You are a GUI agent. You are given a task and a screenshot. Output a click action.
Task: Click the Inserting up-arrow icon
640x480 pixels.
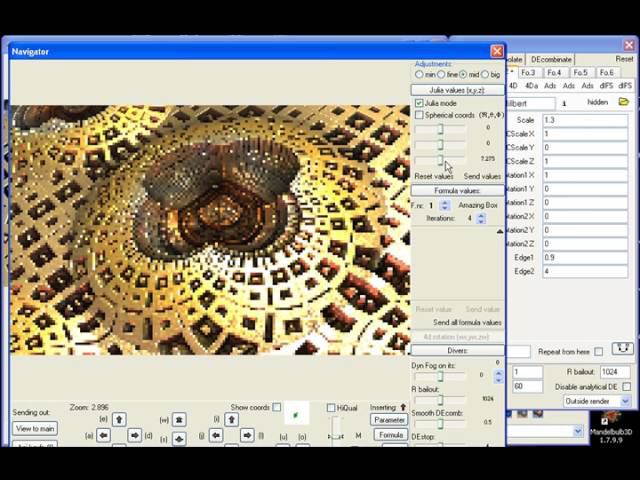pyautogui.click(x=403, y=407)
